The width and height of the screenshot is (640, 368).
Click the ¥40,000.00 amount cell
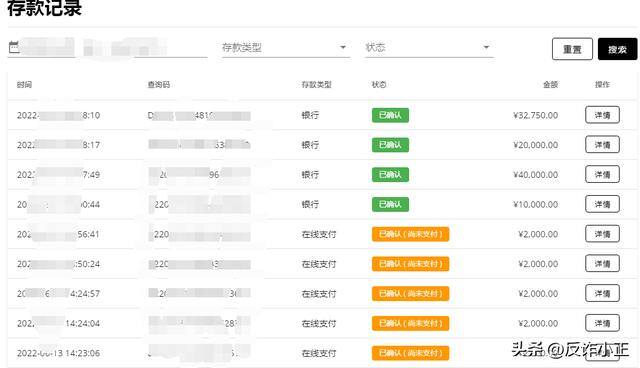point(536,175)
